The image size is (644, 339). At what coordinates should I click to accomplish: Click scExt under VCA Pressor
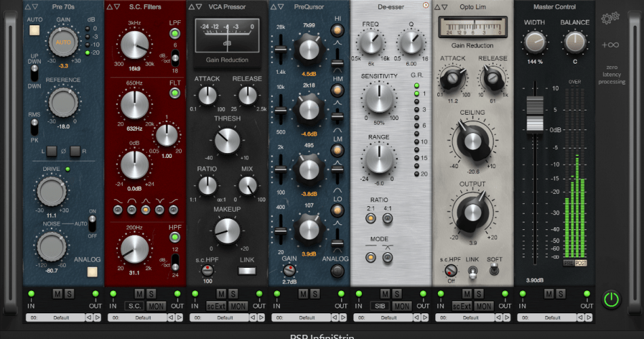216,306
